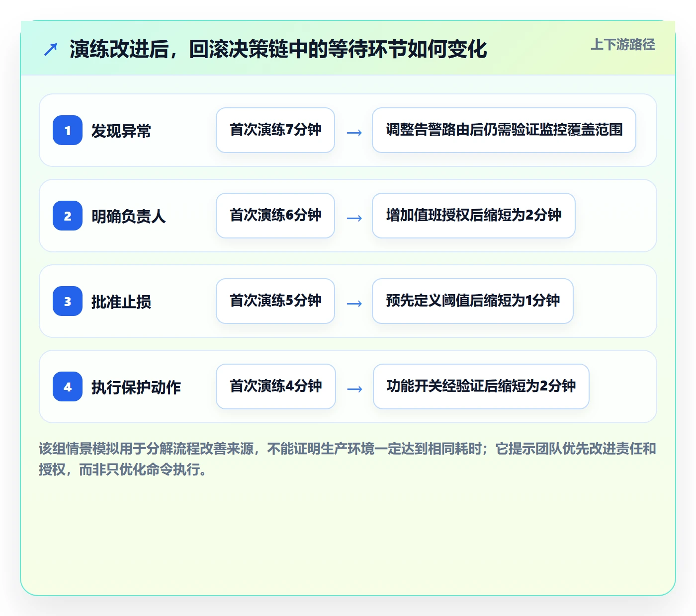Viewport: 696px width, 616px height.
Task: Select the 首次演练6分钟 box
Action: pyautogui.click(x=275, y=216)
